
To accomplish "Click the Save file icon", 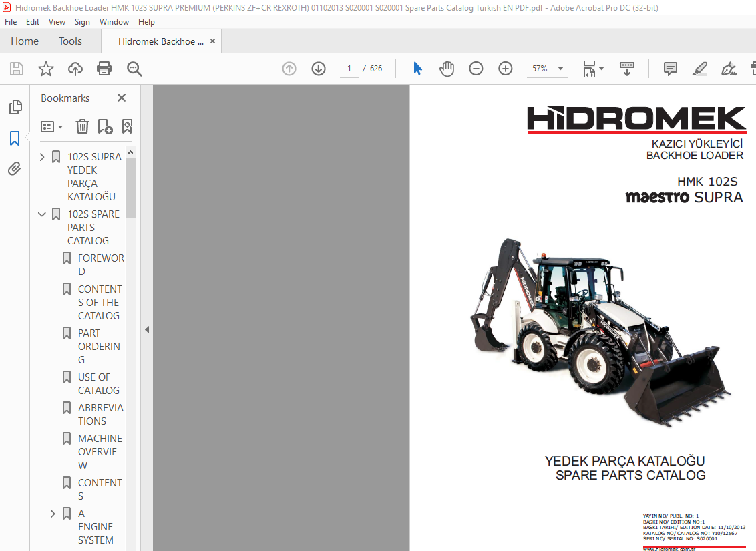I will (x=17, y=69).
